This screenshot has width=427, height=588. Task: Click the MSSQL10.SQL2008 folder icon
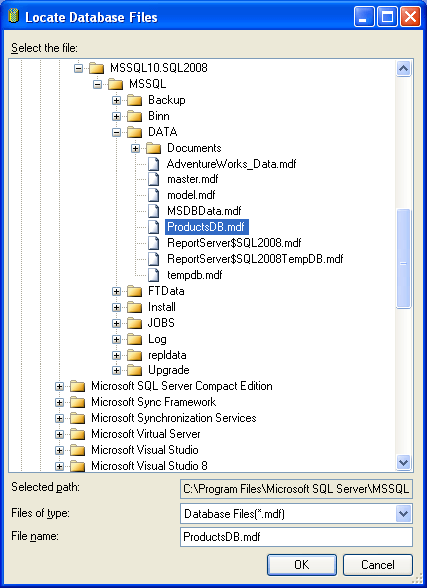(x=96, y=68)
